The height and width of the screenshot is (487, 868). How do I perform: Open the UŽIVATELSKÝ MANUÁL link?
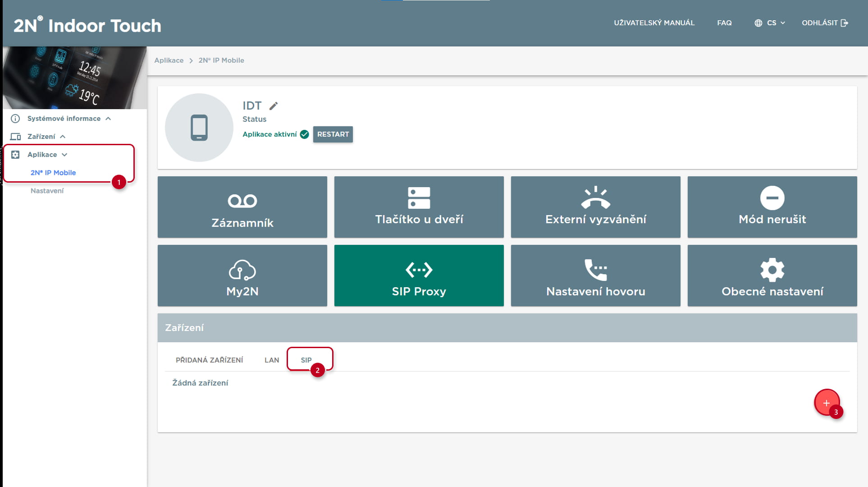(654, 23)
